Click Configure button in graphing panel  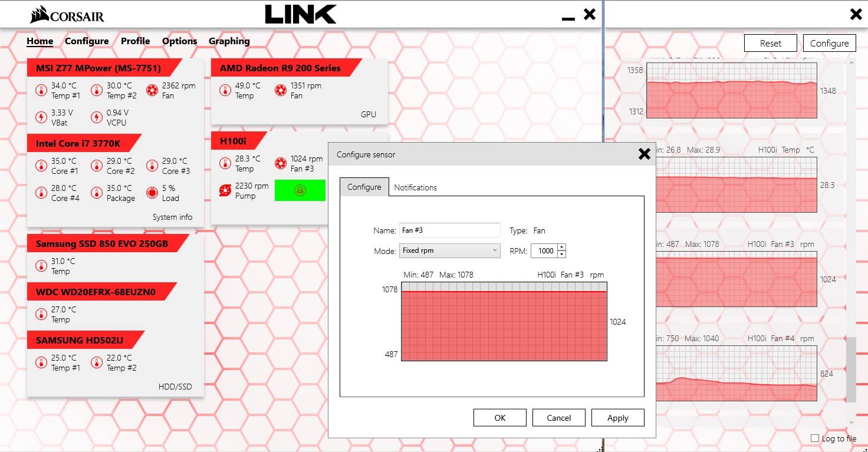click(x=830, y=43)
